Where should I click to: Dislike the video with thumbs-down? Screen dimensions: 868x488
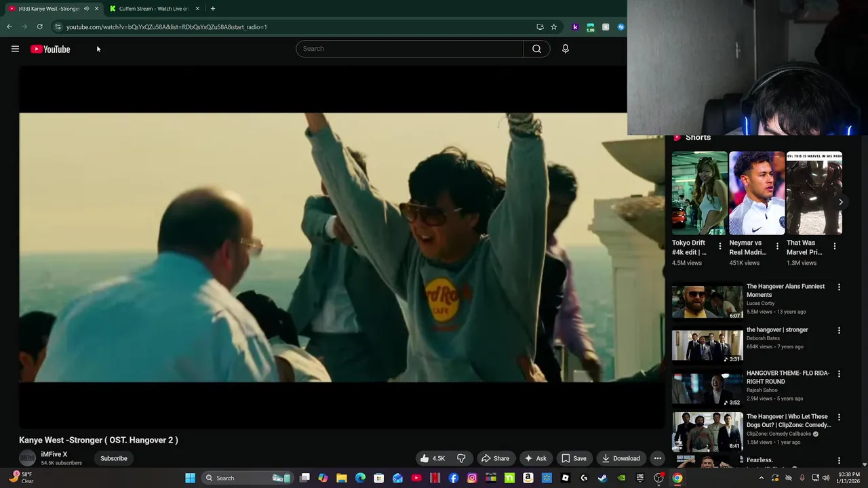pos(461,458)
